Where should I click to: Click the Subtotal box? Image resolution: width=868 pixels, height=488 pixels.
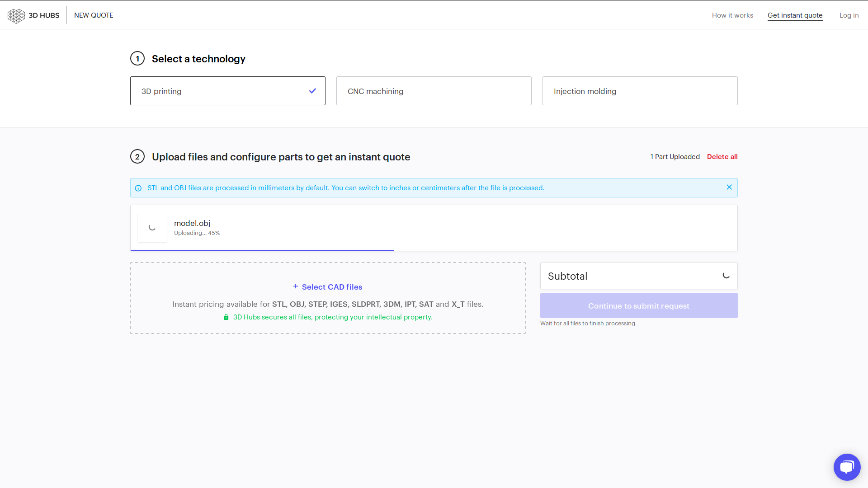coord(639,276)
